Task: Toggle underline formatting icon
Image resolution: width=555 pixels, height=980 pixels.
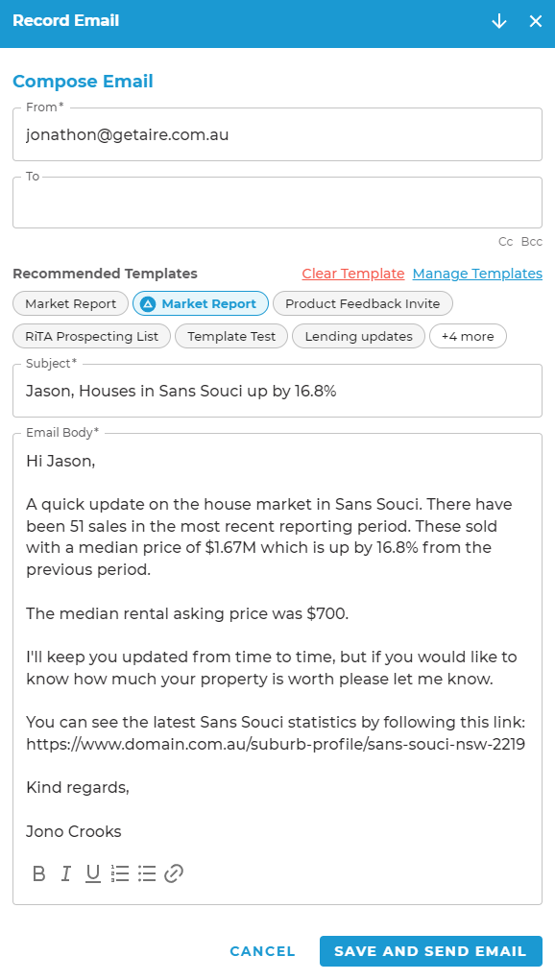Action: tap(93, 873)
